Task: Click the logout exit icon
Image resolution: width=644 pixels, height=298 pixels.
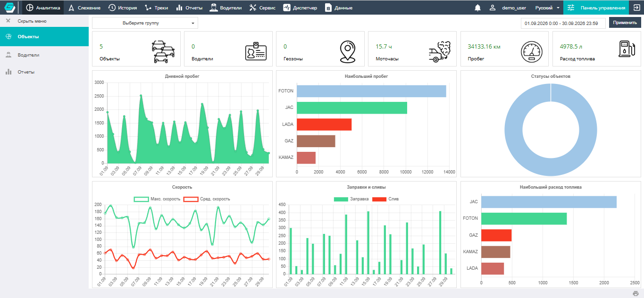Action: (x=636, y=8)
